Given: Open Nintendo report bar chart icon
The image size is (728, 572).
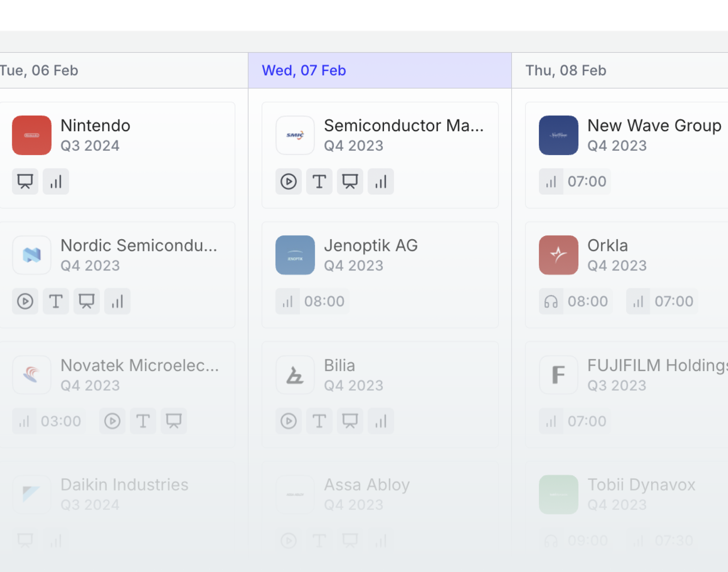Looking at the screenshot, I should click(56, 181).
